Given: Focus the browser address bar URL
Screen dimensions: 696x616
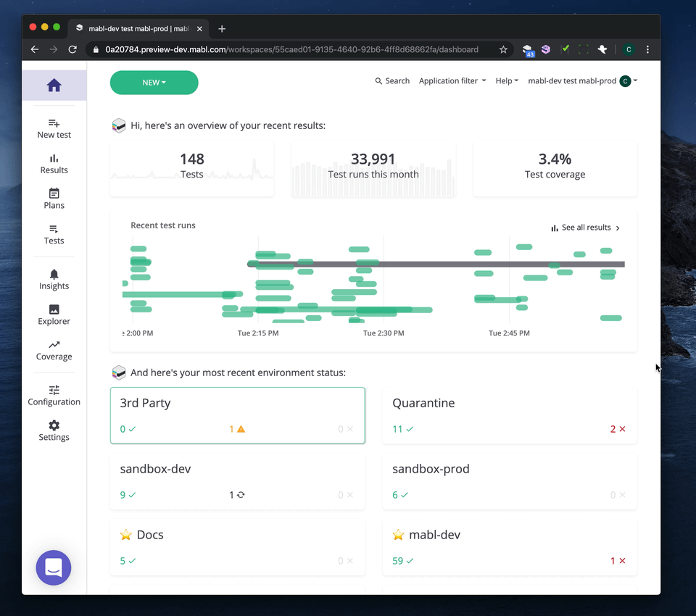Looking at the screenshot, I should click(291, 50).
